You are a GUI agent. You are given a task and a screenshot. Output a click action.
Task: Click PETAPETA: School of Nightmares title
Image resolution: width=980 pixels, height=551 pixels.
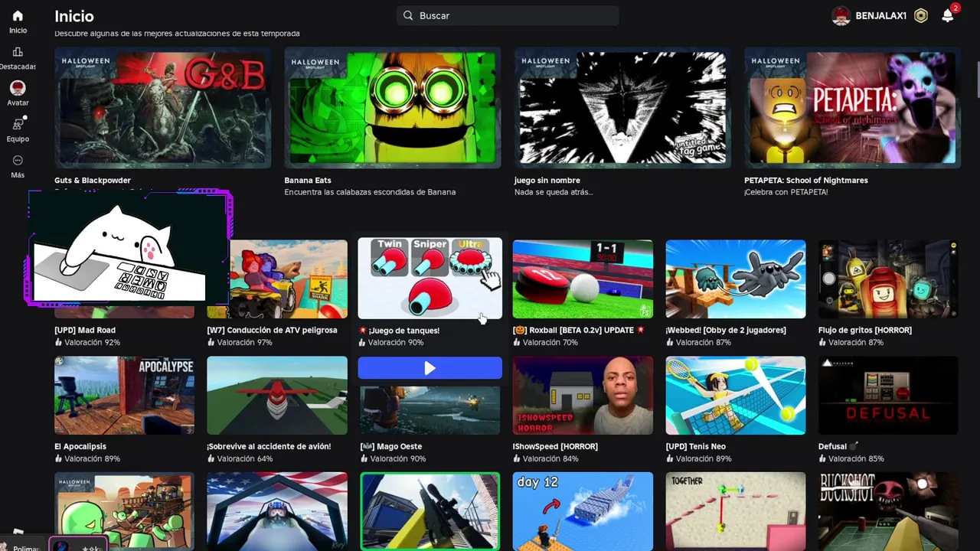click(x=806, y=181)
